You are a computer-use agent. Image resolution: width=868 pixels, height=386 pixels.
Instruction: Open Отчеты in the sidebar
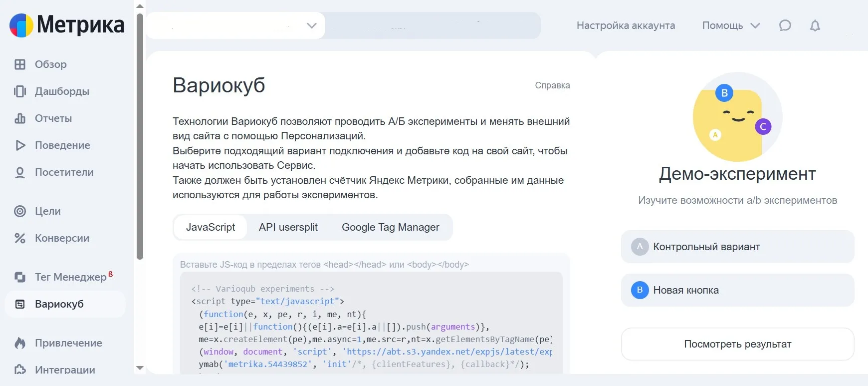[53, 118]
